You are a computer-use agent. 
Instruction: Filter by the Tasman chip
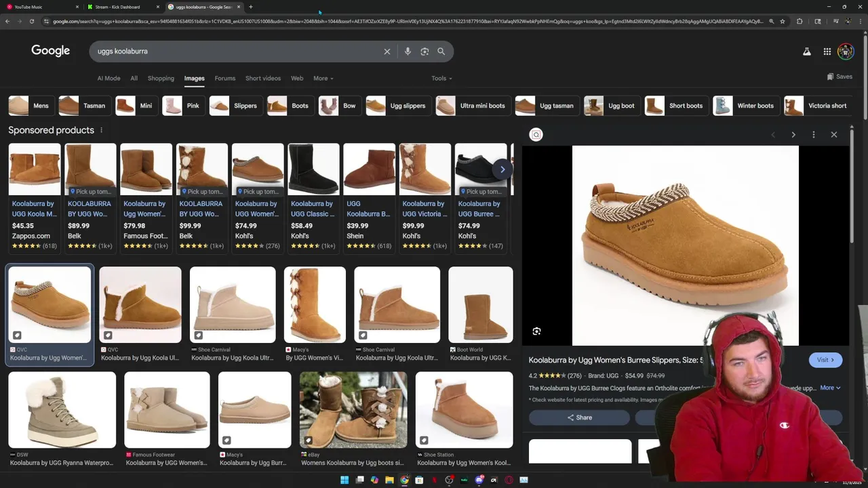click(84, 106)
